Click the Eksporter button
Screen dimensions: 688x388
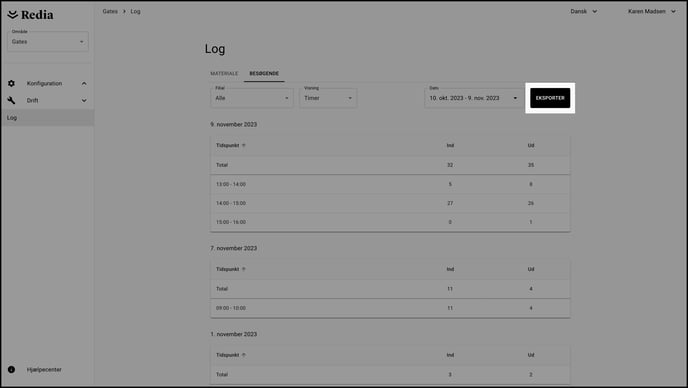(x=550, y=98)
